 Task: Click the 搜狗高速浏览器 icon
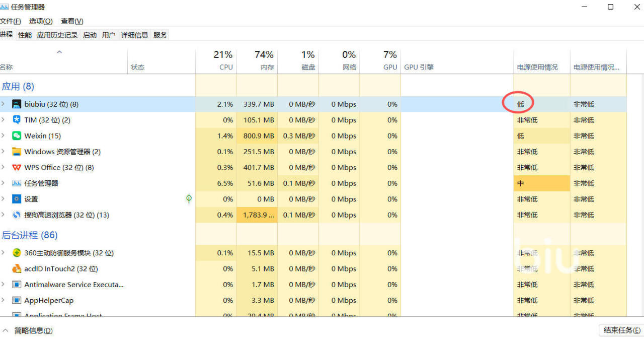tap(17, 215)
